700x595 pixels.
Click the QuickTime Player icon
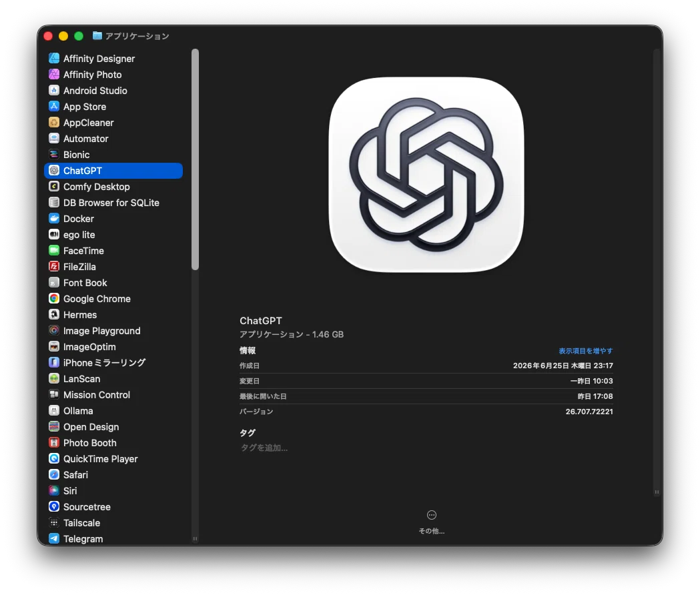click(54, 458)
